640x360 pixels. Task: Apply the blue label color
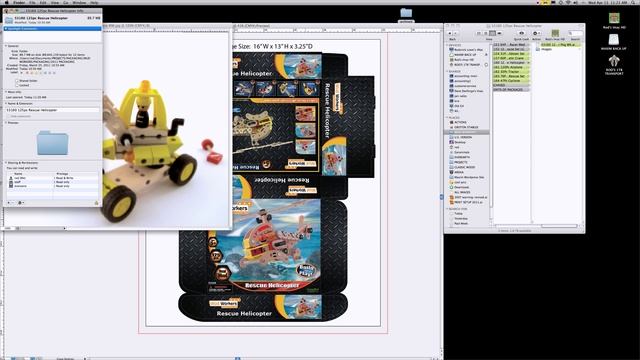pyautogui.click(x=45, y=73)
